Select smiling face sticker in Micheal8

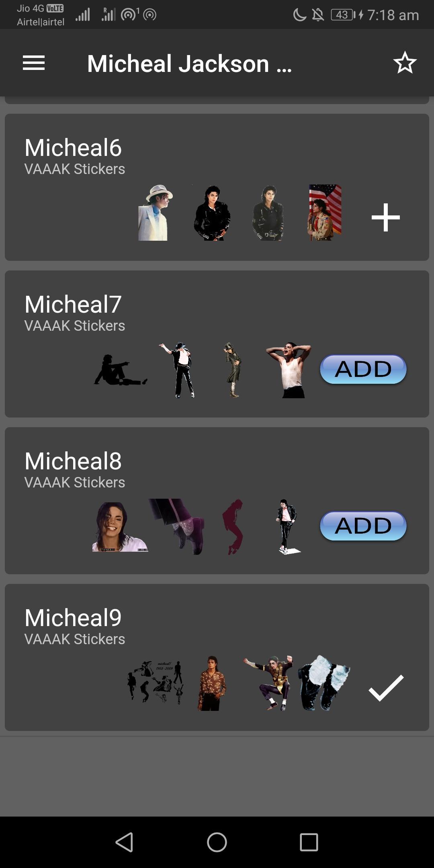coord(120,527)
